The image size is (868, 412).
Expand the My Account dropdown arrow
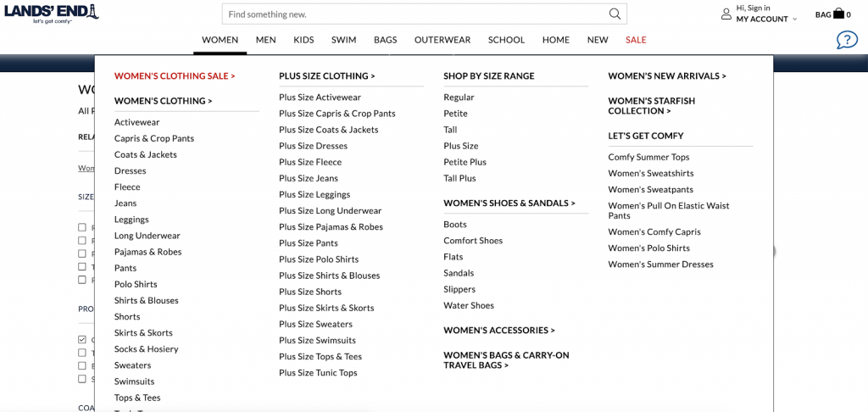point(795,19)
